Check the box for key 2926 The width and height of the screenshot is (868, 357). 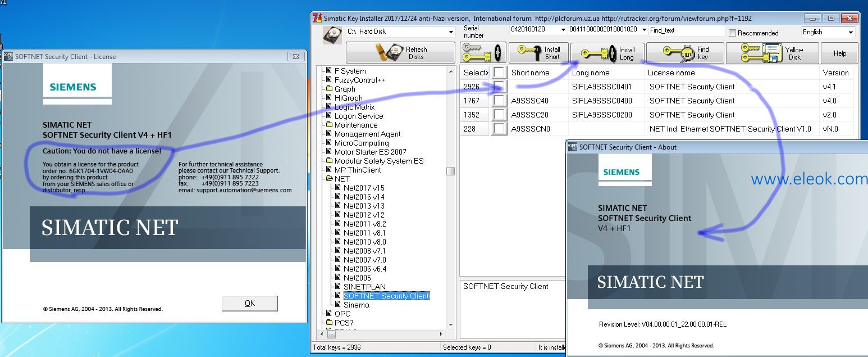click(x=499, y=87)
